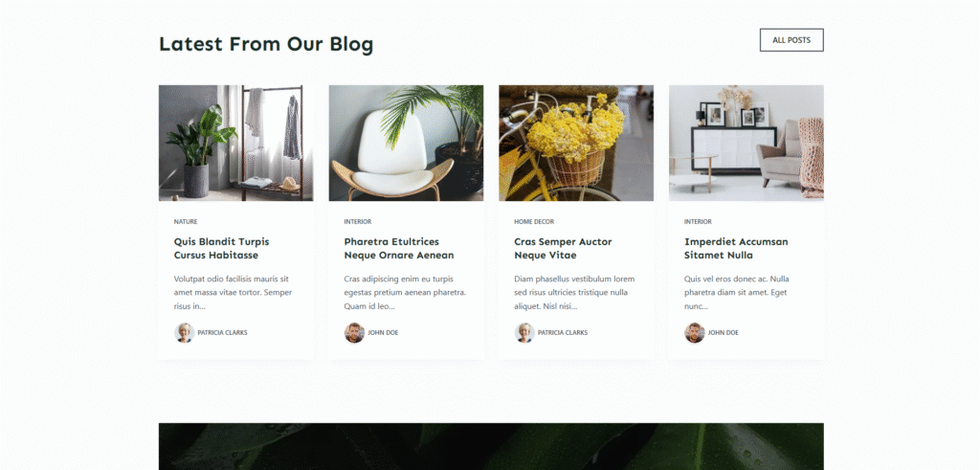Select Interior category on Imperdiet post
Image resolution: width=980 pixels, height=470 pixels.
coord(698,222)
